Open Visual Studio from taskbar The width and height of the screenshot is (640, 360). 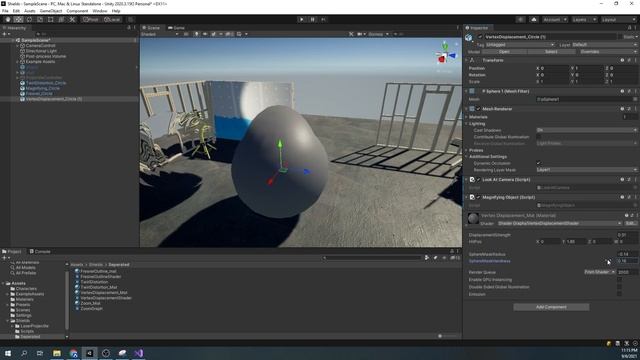pyautogui.click(x=138, y=353)
